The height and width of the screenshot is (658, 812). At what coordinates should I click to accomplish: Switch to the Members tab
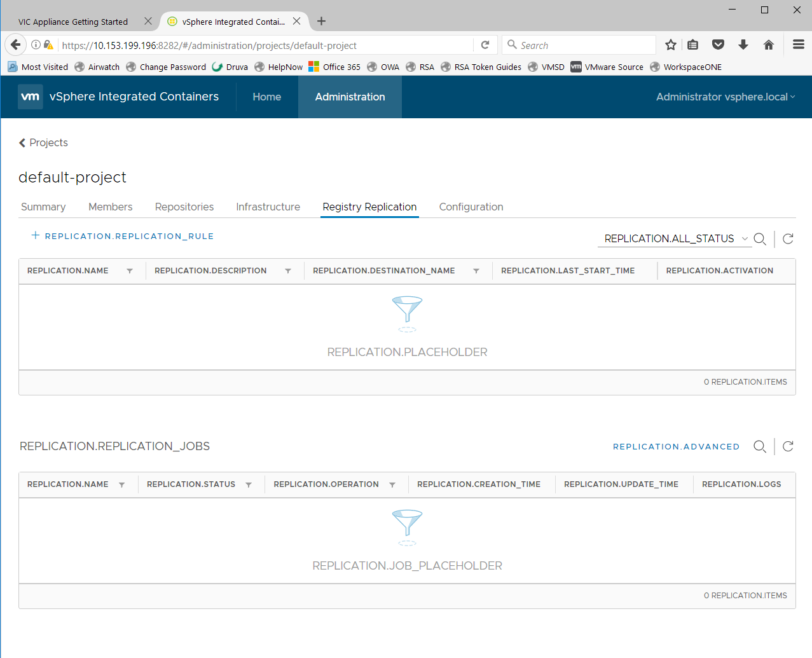pos(111,207)
